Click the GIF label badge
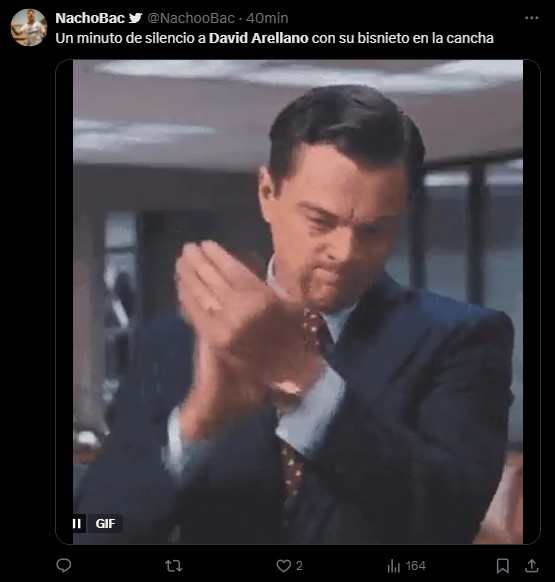The width and height of the screenshot is (555, 582). click(105, 523)
